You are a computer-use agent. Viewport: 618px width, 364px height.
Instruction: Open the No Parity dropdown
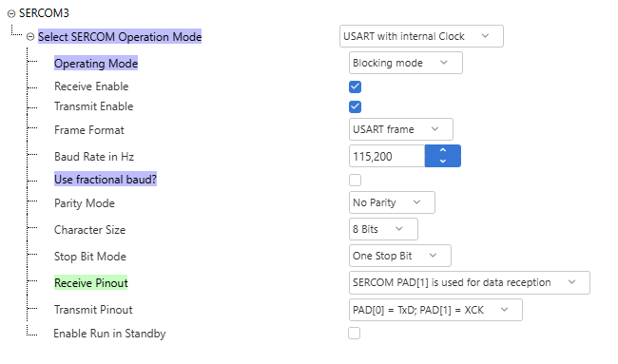[x=392, y=202]
